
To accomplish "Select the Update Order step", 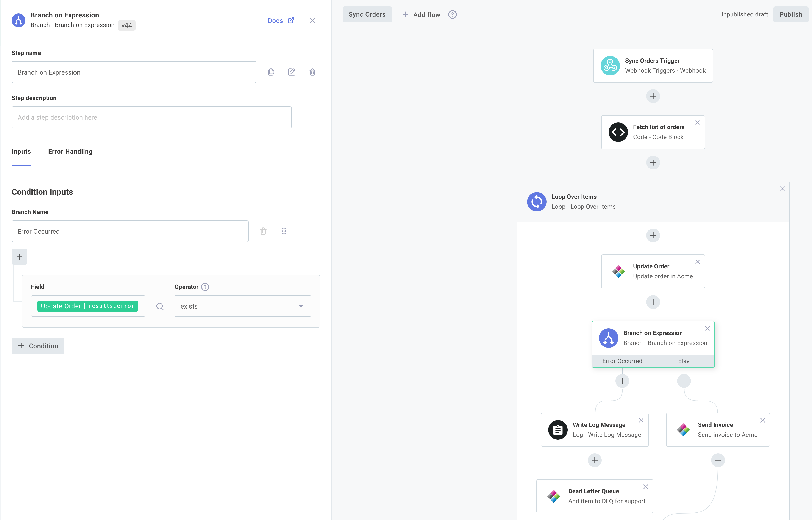I will [x=653, y=271].
